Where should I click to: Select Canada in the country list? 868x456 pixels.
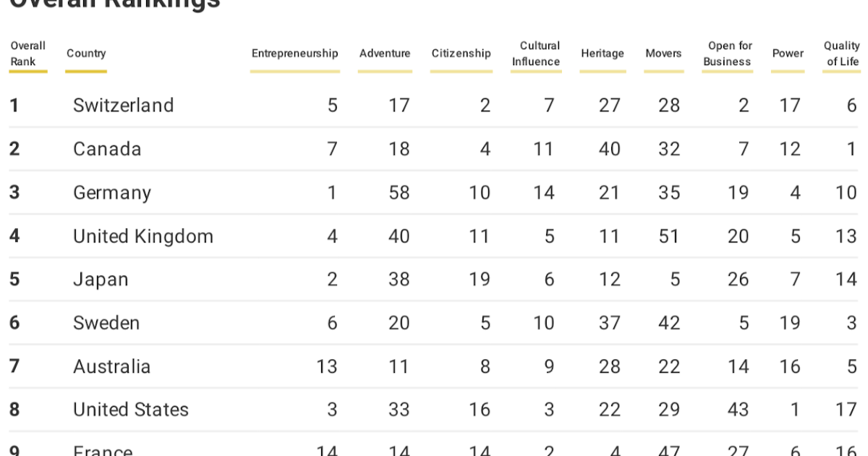107,149
